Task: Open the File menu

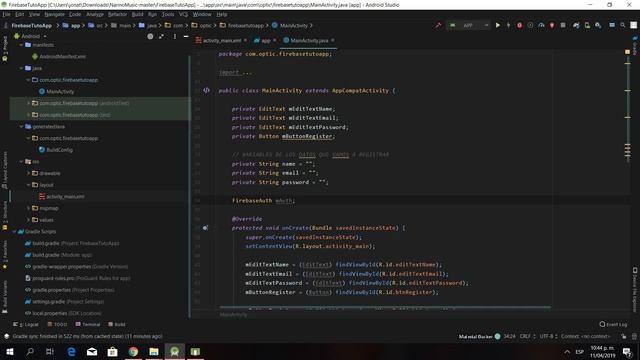Action: tap(7, 14)
